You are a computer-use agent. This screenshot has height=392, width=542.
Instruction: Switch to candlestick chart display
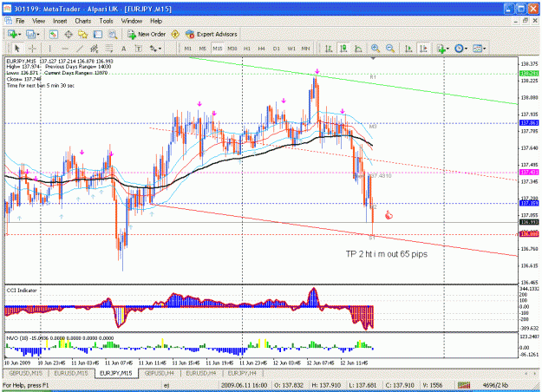pyautogui.click(x=343, y=49)
